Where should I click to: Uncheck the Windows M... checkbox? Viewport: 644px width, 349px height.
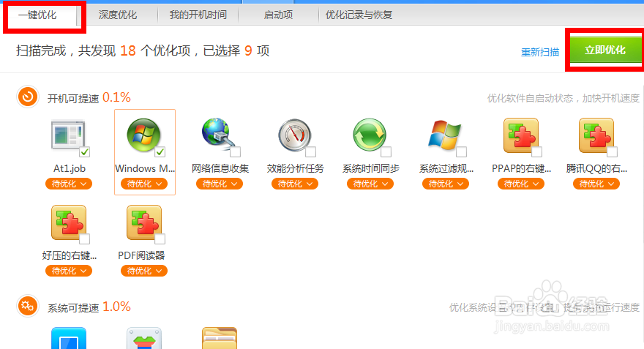[160, 152]
